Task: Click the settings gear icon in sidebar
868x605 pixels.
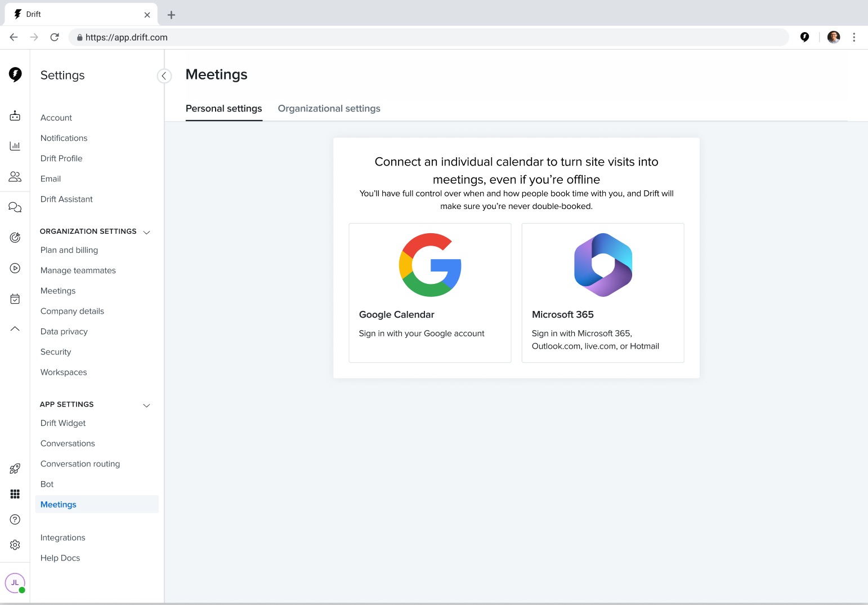Action: click(x=15, y=545)
